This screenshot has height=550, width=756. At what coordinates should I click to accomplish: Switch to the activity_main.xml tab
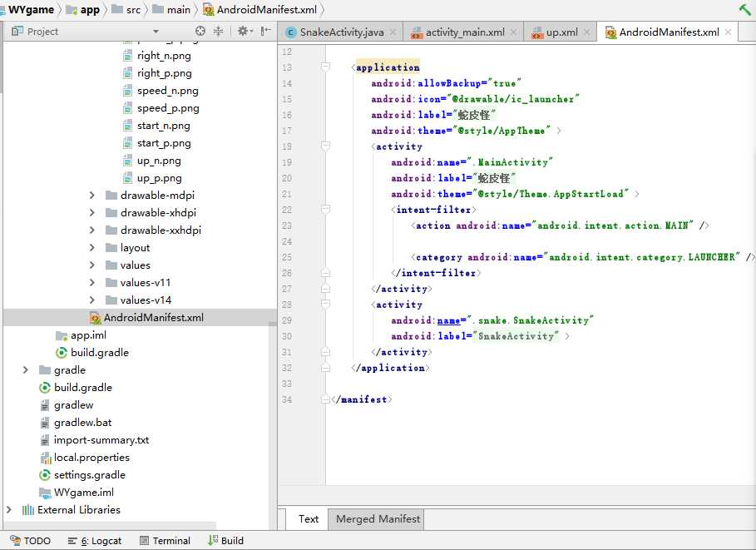pyautogui.click(x=464, y=32)
